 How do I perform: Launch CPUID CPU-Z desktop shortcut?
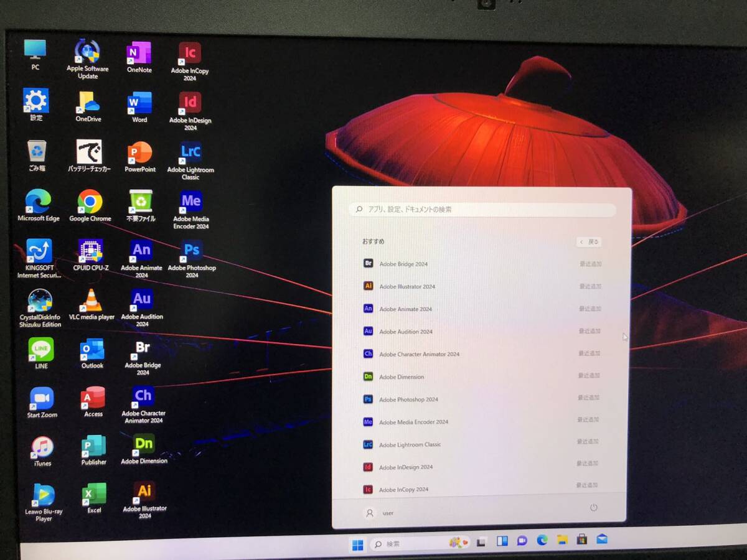[91, 255]
